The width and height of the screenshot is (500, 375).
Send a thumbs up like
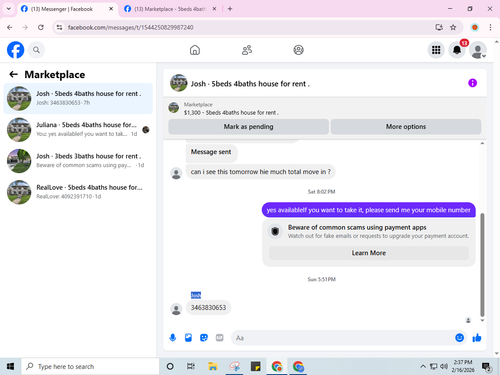click(477, 338)
